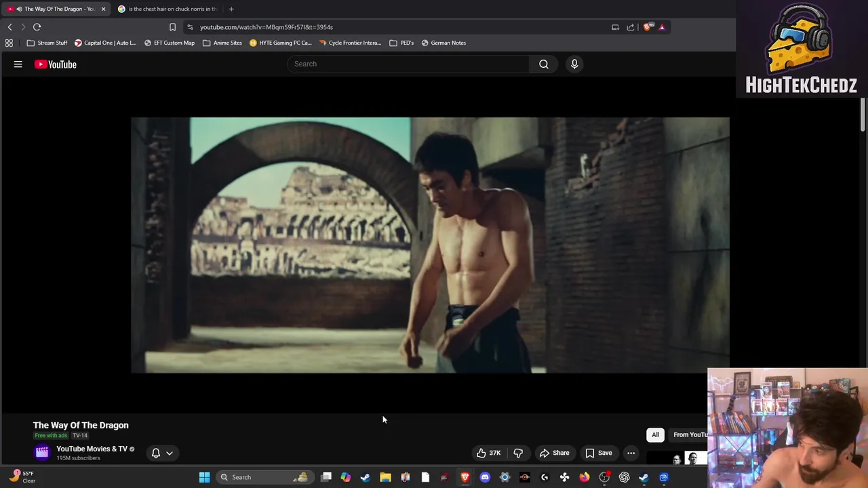Start voice search with microphone icon
Viewport: 868px width, 488px height.
(x=574, y=64)
